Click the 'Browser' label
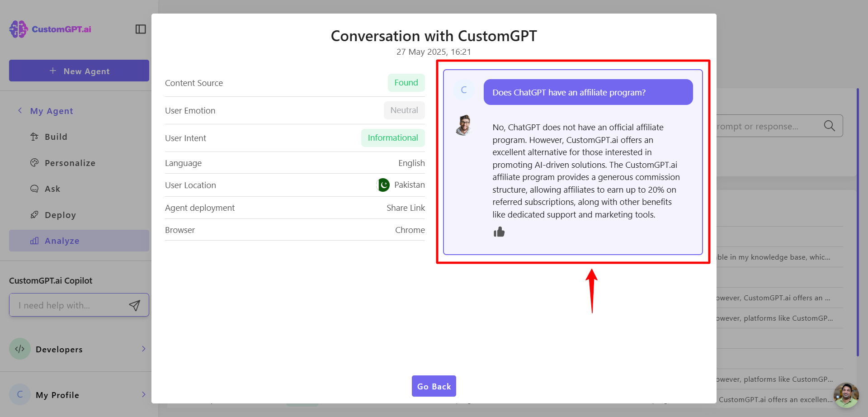868x417 pixels. point(180,230)
